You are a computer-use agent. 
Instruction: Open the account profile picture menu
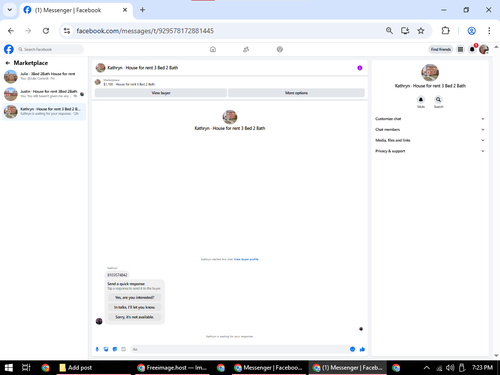click(484, 49)
